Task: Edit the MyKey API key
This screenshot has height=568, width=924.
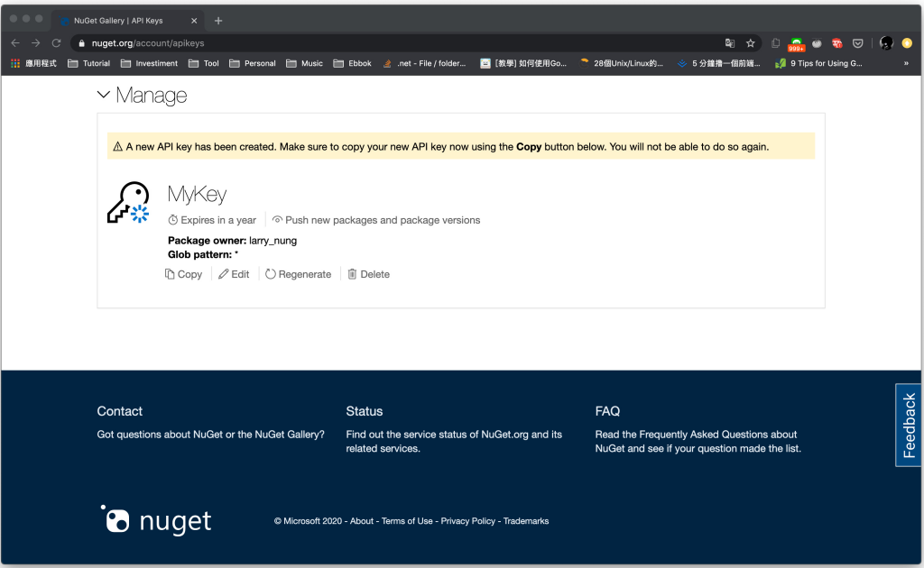Action: point(234,274)
